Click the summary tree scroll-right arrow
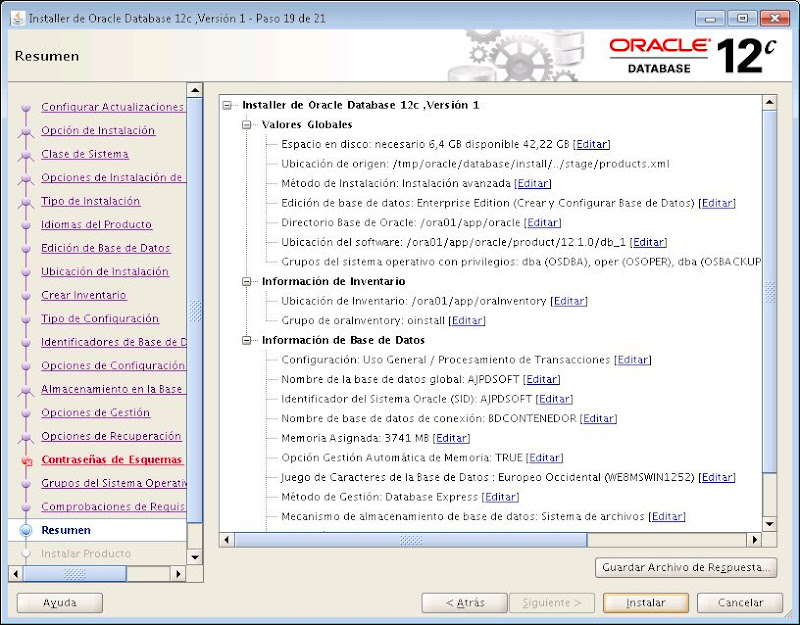Viewport: 800px width, 625px height. 755,540
